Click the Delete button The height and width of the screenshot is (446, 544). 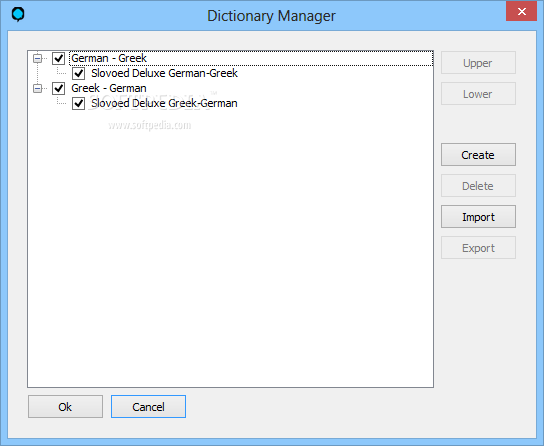pos(478,186)
